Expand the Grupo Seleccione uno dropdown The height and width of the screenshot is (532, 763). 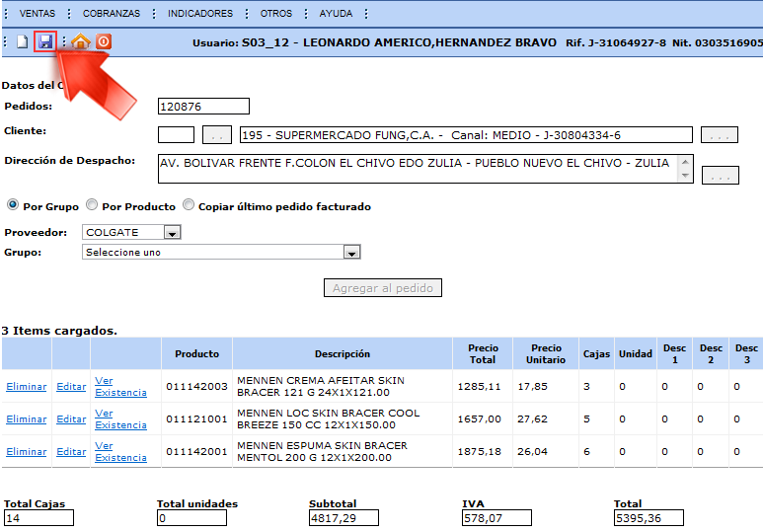coord(351,252)
